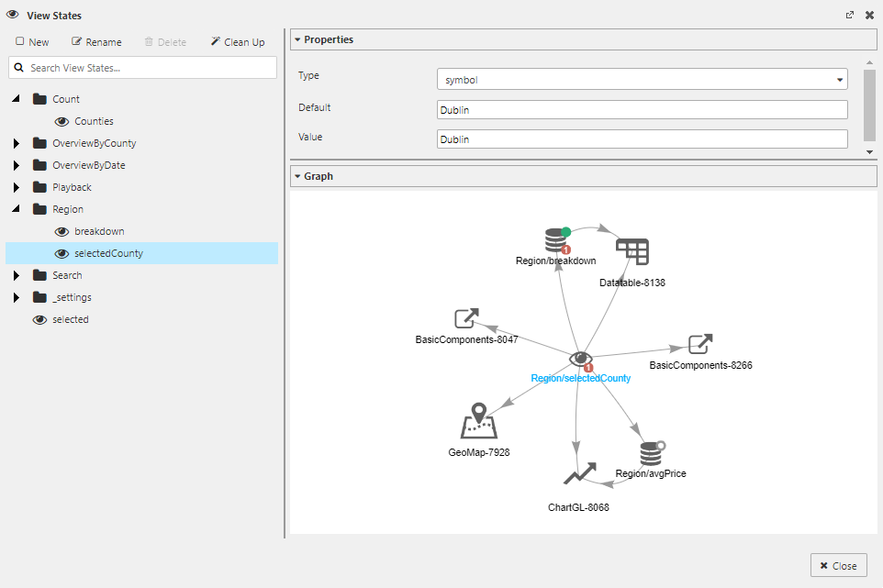Click the breakdown eye icon
The height and width of the screenshot is (588, 883).
[61, 231]
